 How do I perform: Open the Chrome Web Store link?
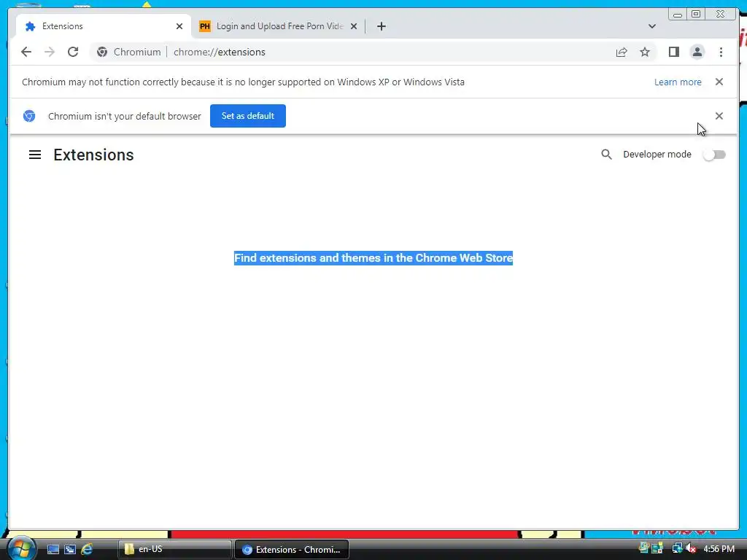(x=464, y=258)
